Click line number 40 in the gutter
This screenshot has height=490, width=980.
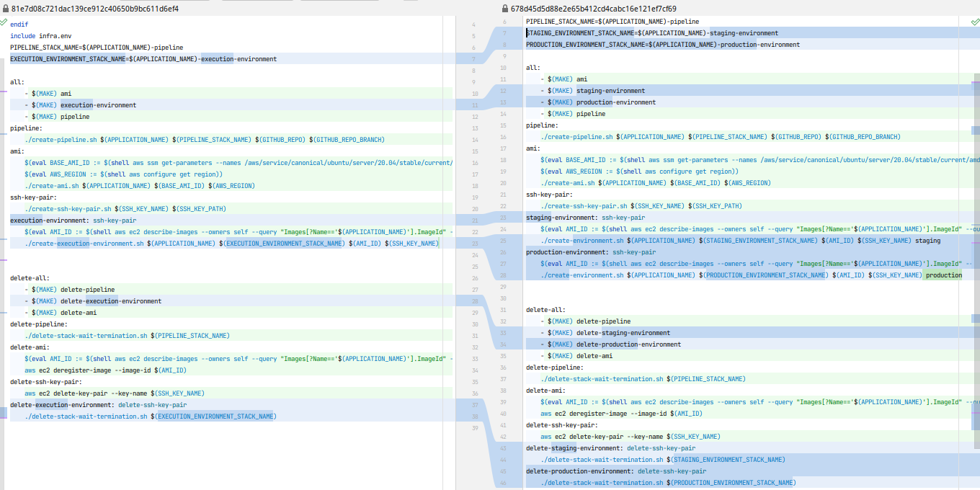click(x=502, y=414)
